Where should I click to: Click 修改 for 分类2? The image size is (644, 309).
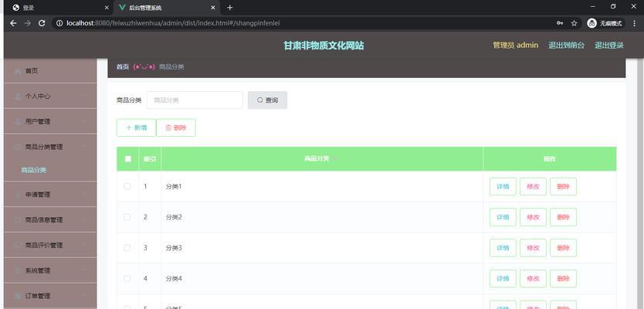[533, 217]
